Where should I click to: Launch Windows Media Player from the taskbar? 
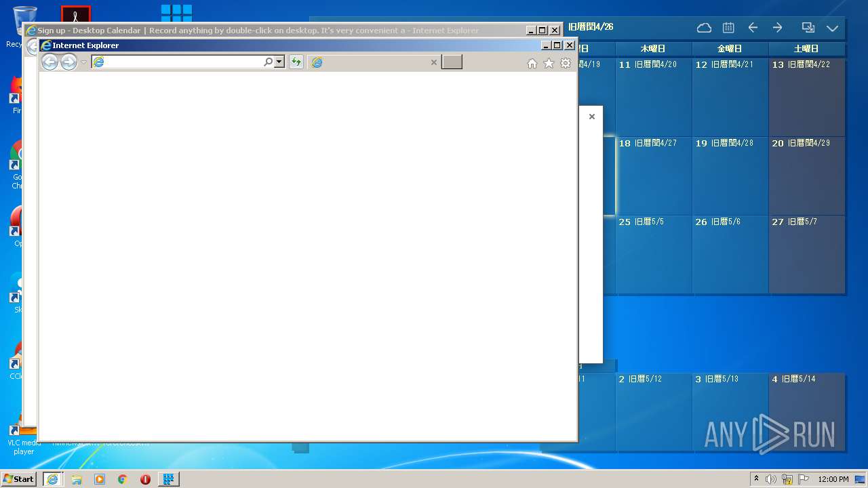click(x=100, y=479)
